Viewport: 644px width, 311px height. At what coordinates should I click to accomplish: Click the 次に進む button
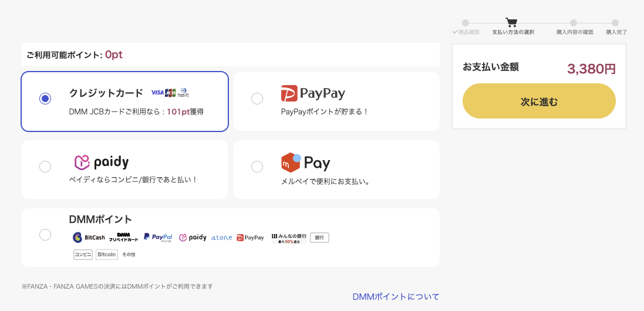[x=539, y=101]
